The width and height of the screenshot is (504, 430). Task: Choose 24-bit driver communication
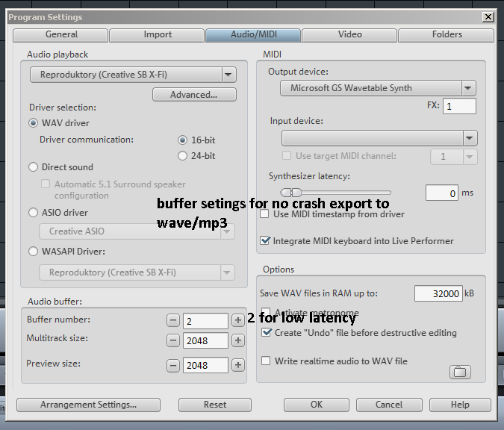[x=183, y=156]
